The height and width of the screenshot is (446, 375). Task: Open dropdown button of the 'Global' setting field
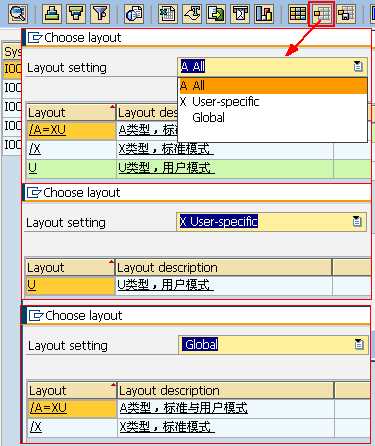tap(359, 344)
